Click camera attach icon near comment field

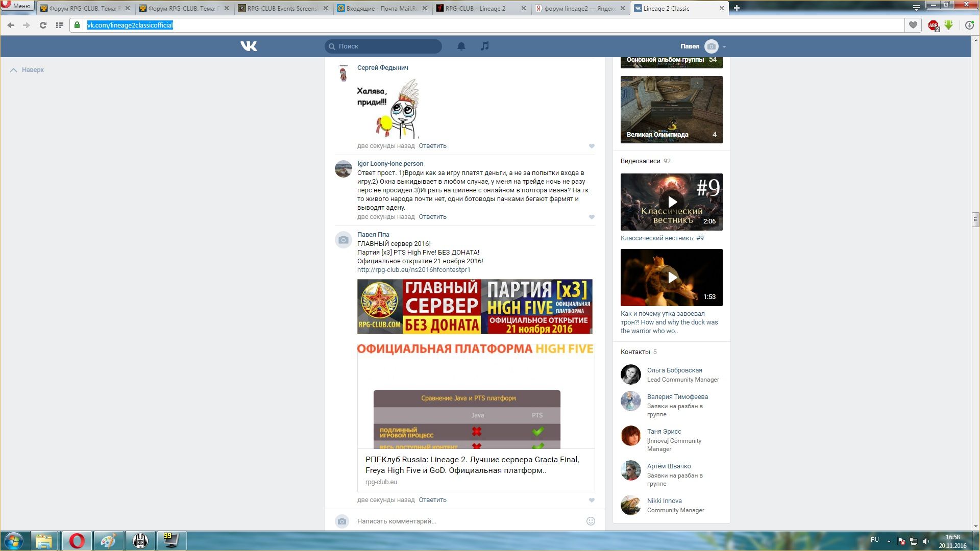click(342, 521)
